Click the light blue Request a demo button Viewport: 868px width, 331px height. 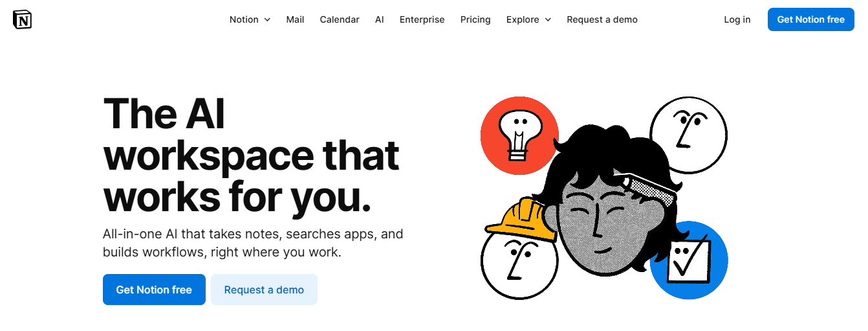point(264,290)
